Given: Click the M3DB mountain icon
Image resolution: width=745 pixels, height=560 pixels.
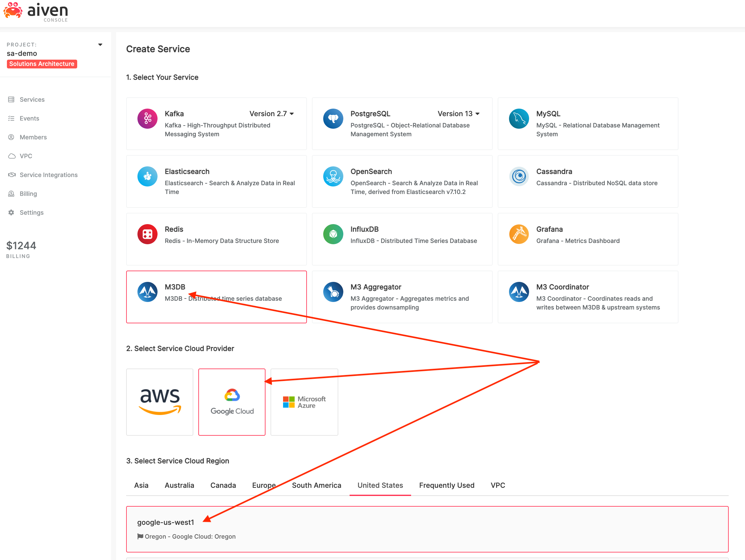Looking at the screenshot, I should [147, 292].
